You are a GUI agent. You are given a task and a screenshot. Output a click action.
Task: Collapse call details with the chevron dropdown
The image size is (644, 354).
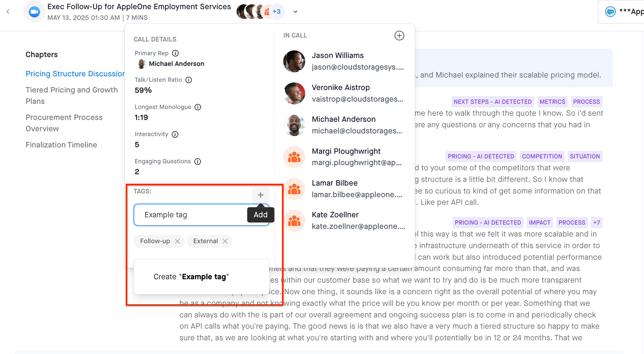click(295, 12)
